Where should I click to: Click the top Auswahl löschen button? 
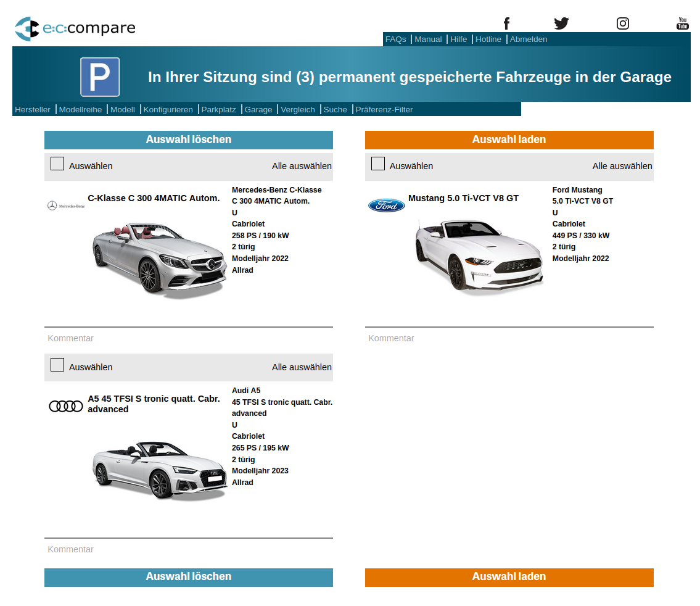(189, 140)
